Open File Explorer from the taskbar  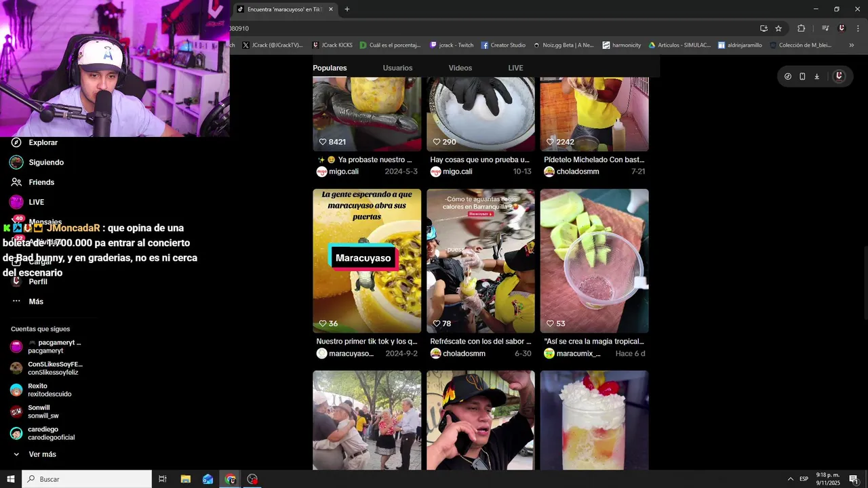(185, 479)
